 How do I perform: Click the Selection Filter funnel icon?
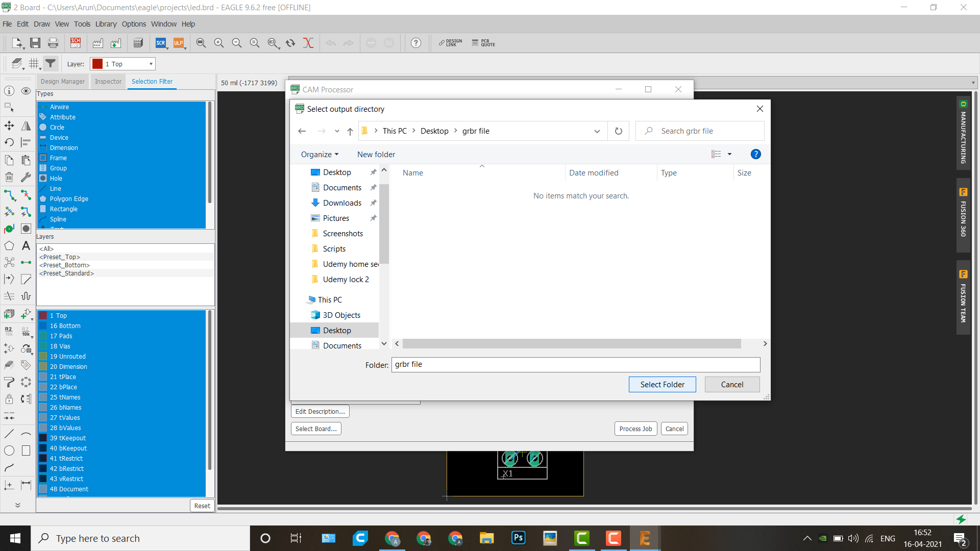tap(51, 63)
